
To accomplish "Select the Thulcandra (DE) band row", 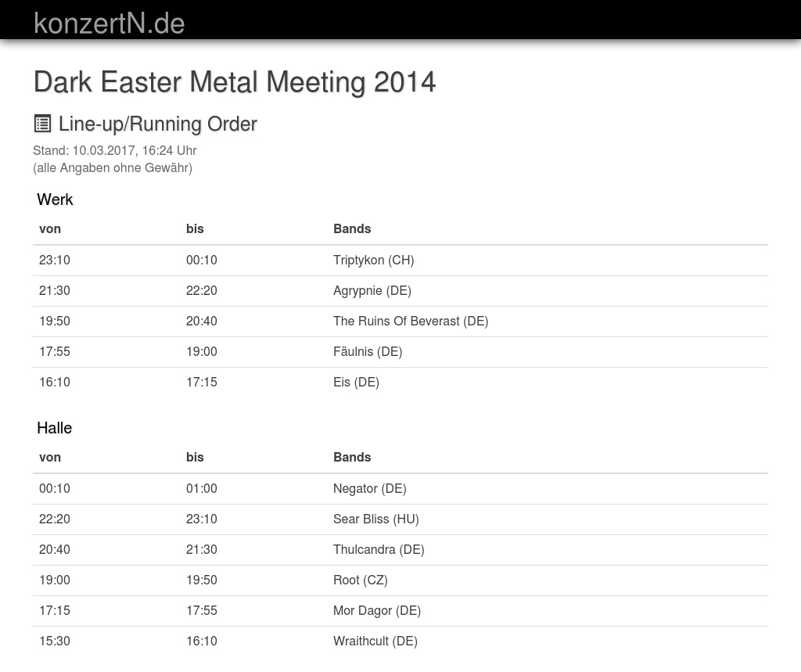I will 379,550.
